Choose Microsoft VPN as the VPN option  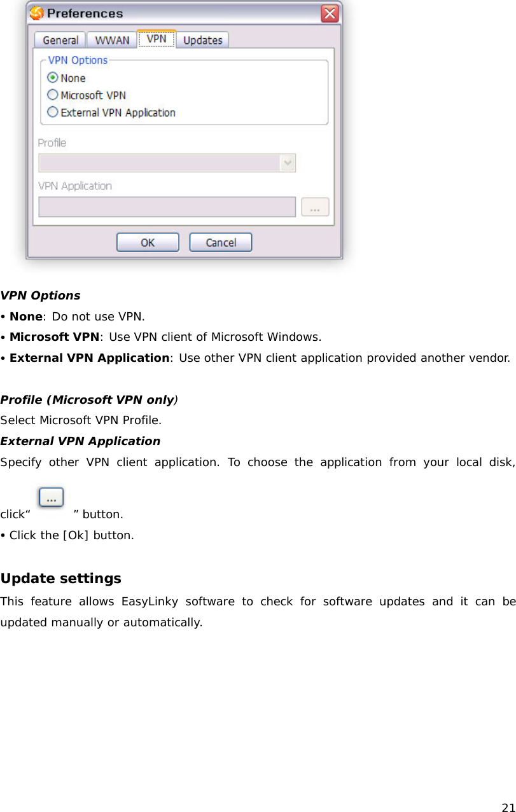52,94
